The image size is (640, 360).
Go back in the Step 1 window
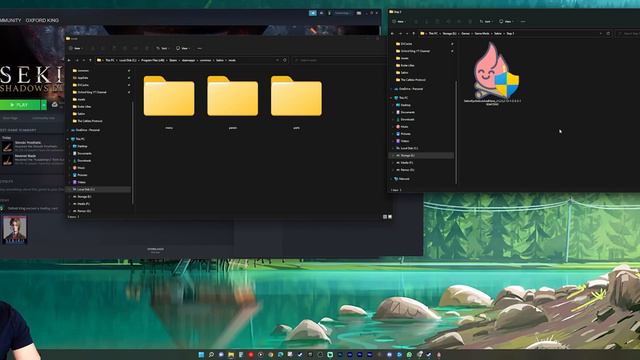(x=393, y=33)
